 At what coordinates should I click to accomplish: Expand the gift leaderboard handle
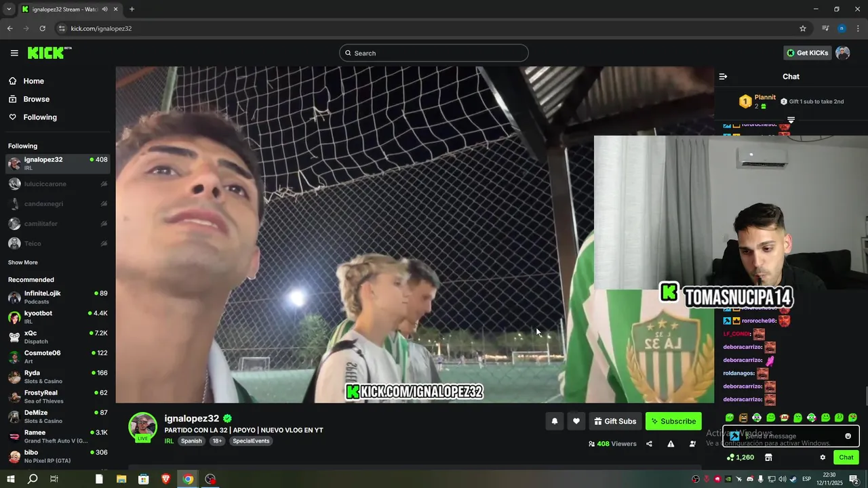click(x=791, y=120)
